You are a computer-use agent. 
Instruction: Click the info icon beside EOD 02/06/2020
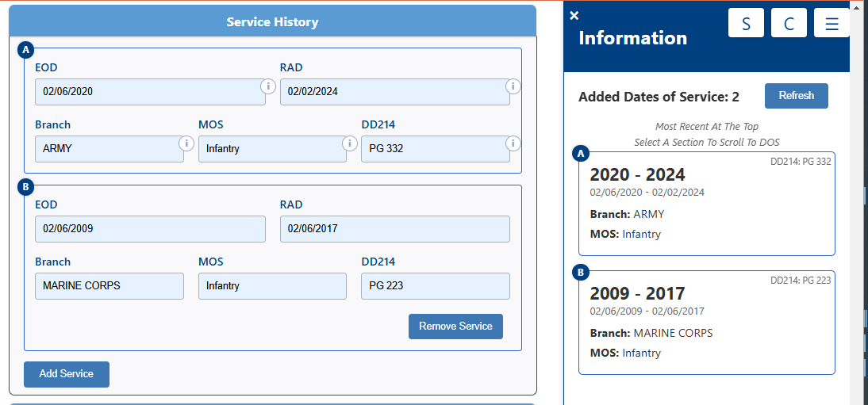[x=268, y=86]
